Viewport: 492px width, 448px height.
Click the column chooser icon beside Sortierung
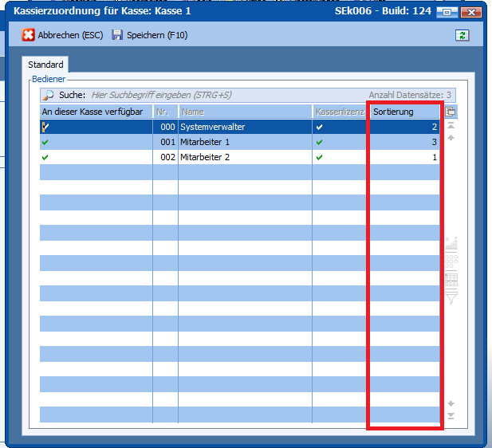pyautogui.click(x=451, y=112)
